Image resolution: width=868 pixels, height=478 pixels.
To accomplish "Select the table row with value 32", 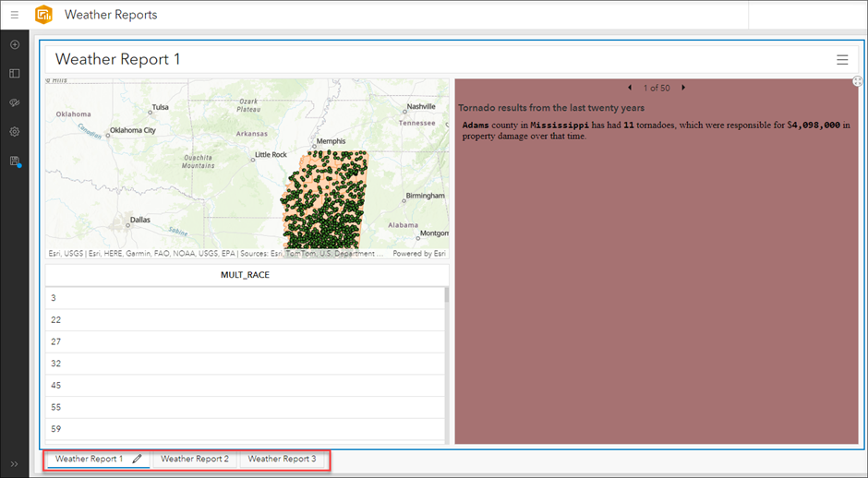I will pos(246,364).
